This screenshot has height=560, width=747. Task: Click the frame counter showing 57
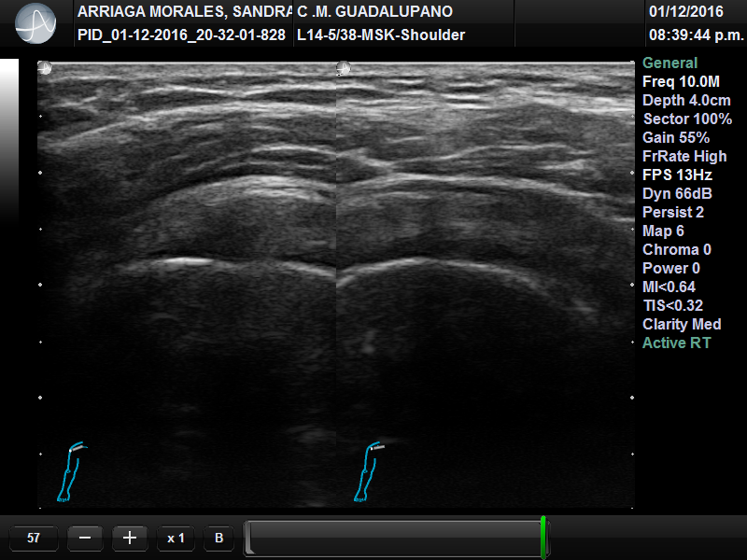pos(34,539)
